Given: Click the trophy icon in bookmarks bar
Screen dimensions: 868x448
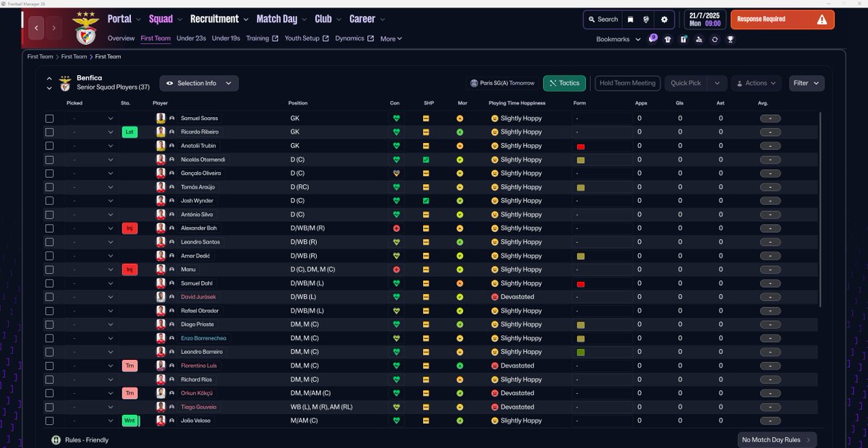Looking at the screenshot, I should click(731, 39).
